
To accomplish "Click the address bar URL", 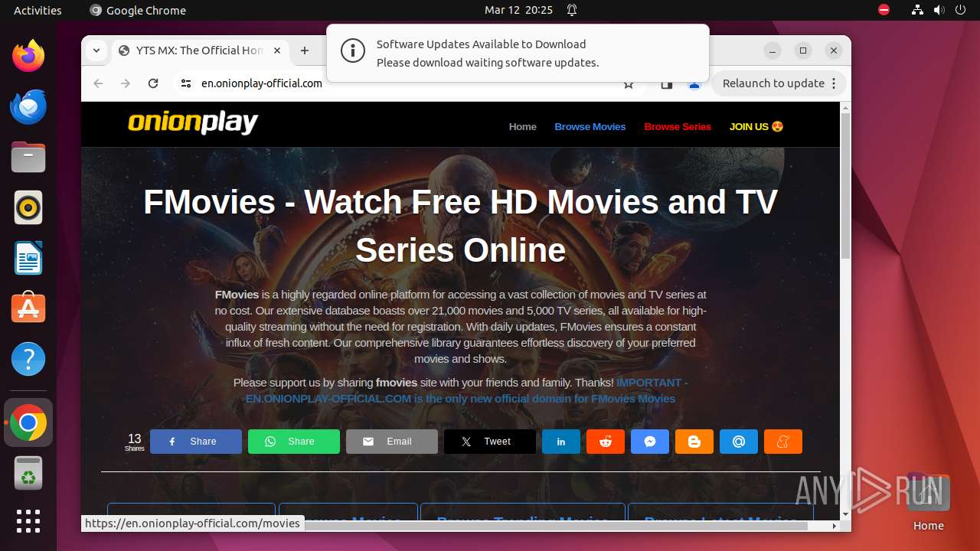I will pos(262,83).
